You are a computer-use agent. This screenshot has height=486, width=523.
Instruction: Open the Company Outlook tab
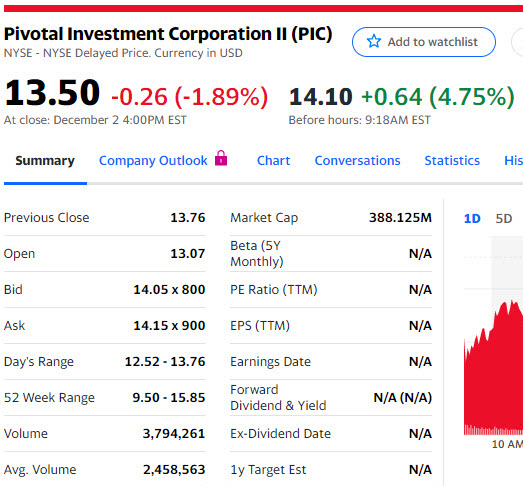[153, 160]
